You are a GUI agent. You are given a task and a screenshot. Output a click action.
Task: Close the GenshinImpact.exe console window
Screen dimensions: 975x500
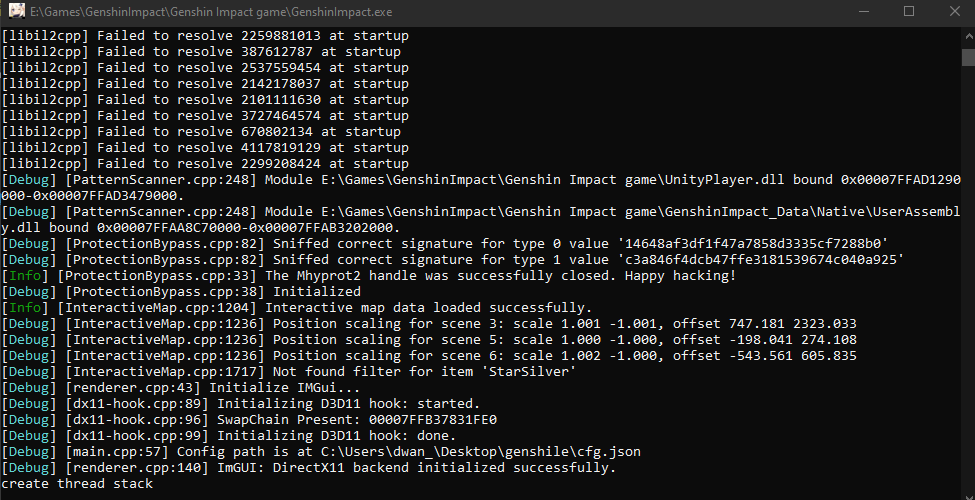(x=954, y=11)
